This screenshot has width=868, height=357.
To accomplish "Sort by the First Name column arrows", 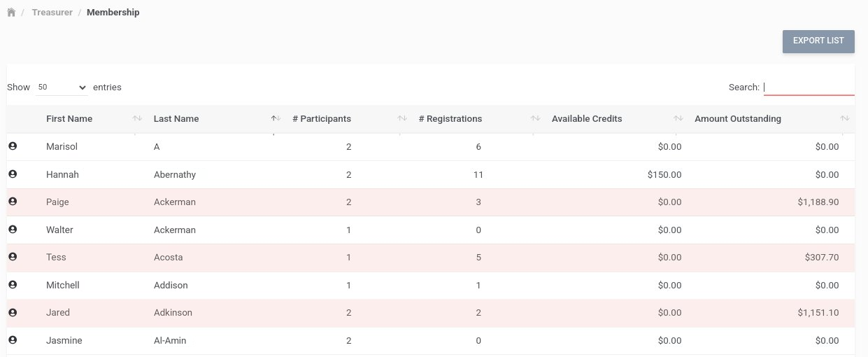I will tap(137, 119).
